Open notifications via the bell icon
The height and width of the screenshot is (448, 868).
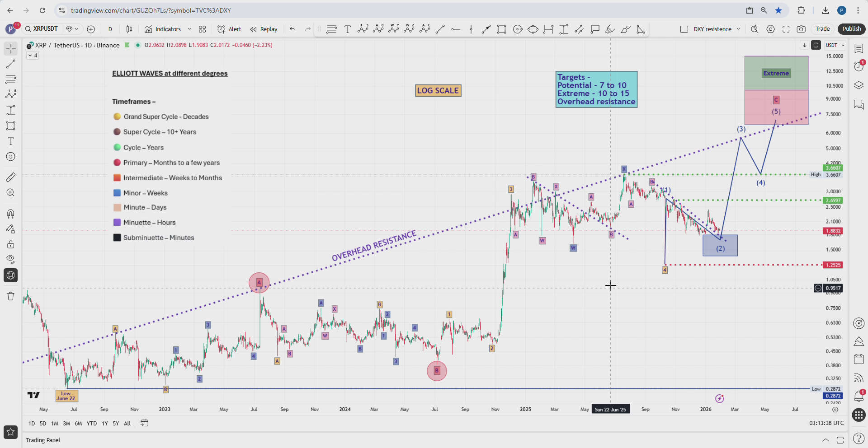859,396
